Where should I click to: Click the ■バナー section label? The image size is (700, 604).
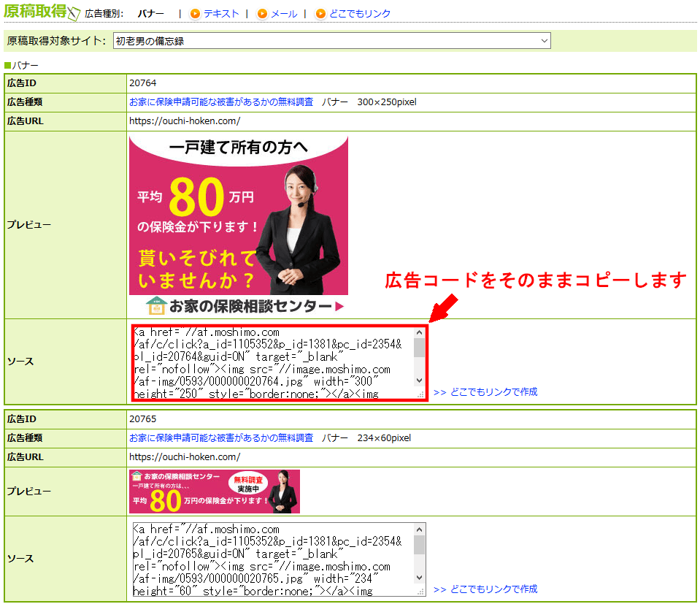click(21, 65)
